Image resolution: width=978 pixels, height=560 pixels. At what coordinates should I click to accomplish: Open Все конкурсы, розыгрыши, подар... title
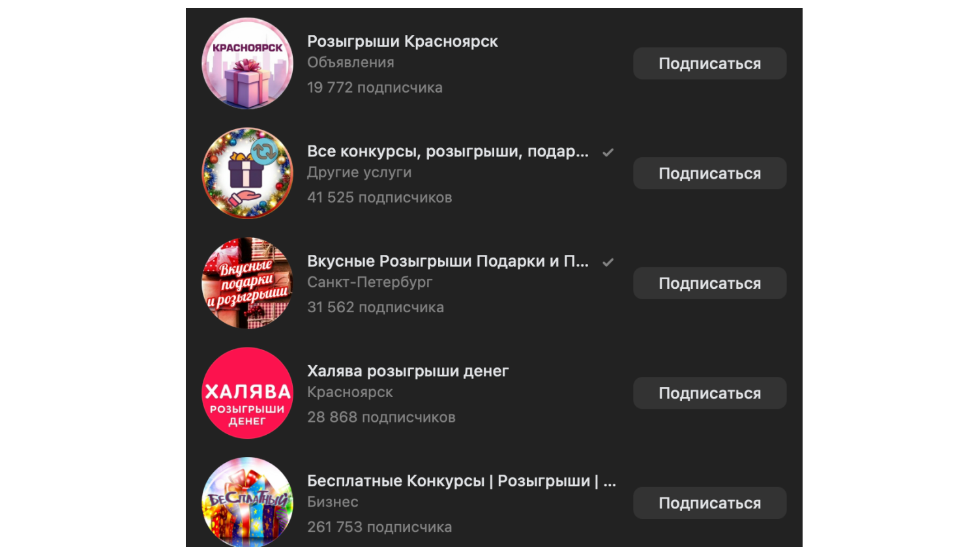click(448, 152)
